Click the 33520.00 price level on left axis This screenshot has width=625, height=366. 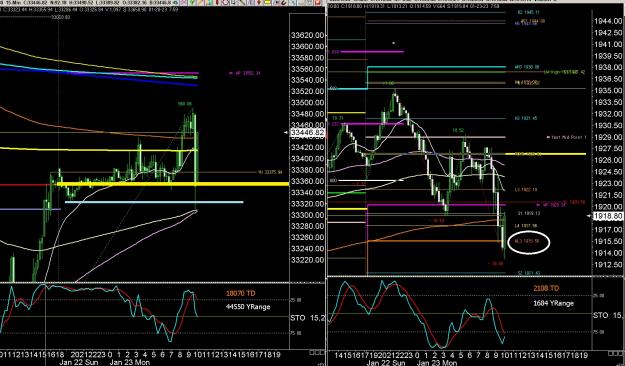tap(307, 91)
